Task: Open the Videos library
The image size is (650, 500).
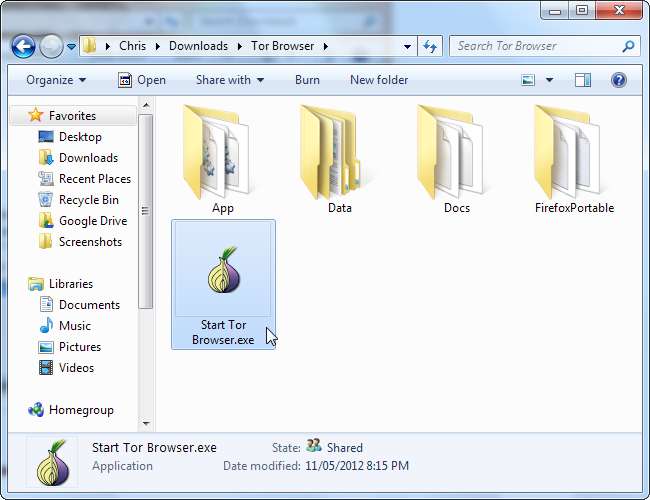Action: (76, 368)
